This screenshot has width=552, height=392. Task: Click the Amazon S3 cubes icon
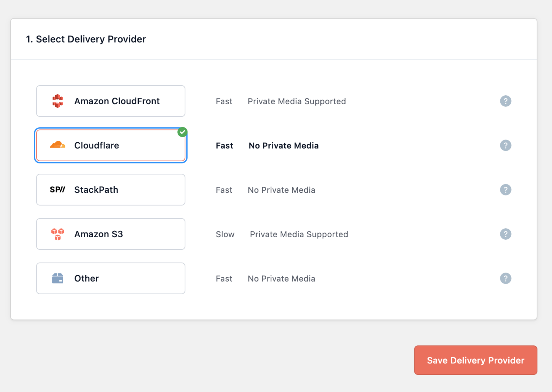58,234
